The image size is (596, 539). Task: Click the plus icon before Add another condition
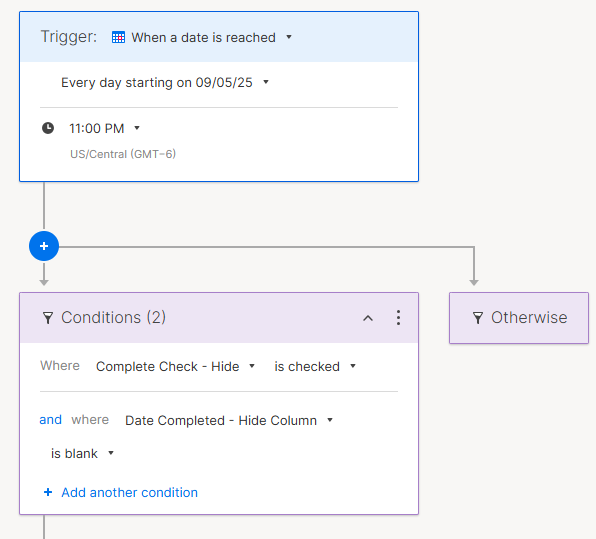pos(48,492)
